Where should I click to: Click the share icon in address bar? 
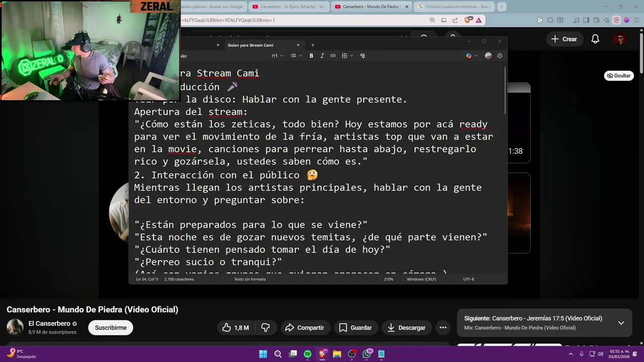455,20
